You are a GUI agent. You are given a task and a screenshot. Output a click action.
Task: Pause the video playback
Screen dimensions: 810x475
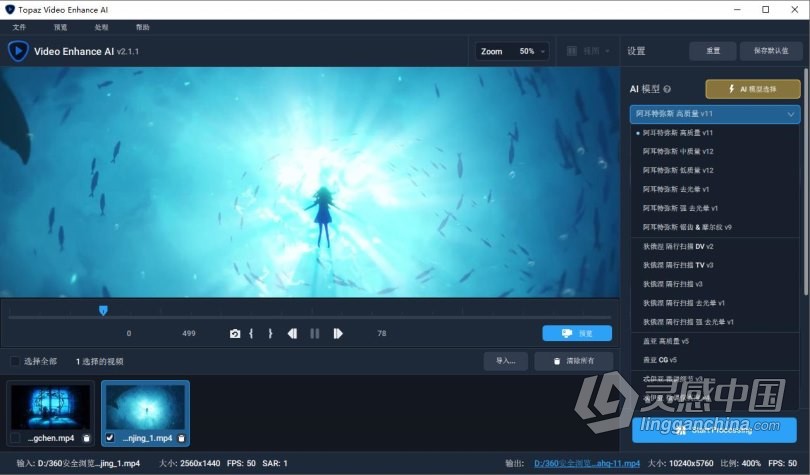pos(315,334)
